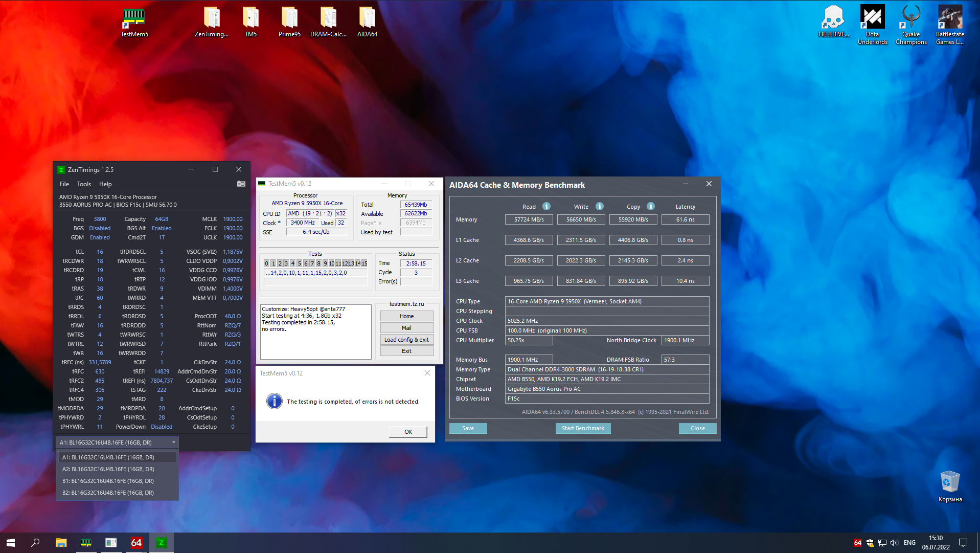Image resolution: width=980 pixels, height=553 pixels.
Task: Launch the HELLDIVERS desktop shortcut
Action: pos(833,22)
